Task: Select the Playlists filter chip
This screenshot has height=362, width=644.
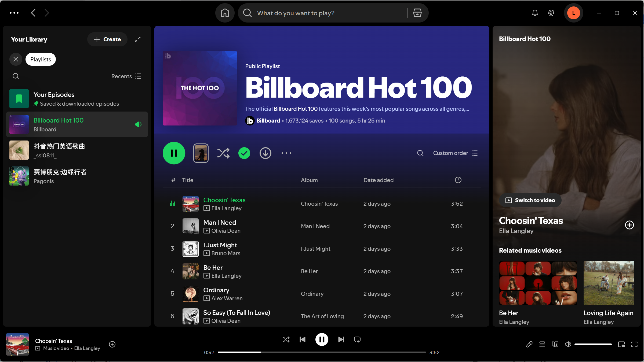Action: (41, 59)
